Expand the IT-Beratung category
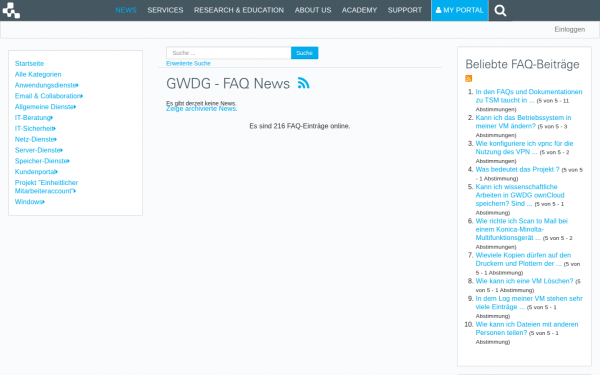Screen dimensions: 600x375 (x=34, y=117)
